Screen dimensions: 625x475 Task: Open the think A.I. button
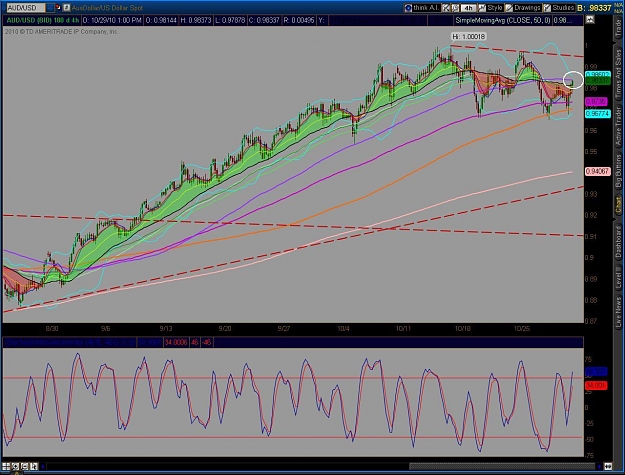point(422,8)
